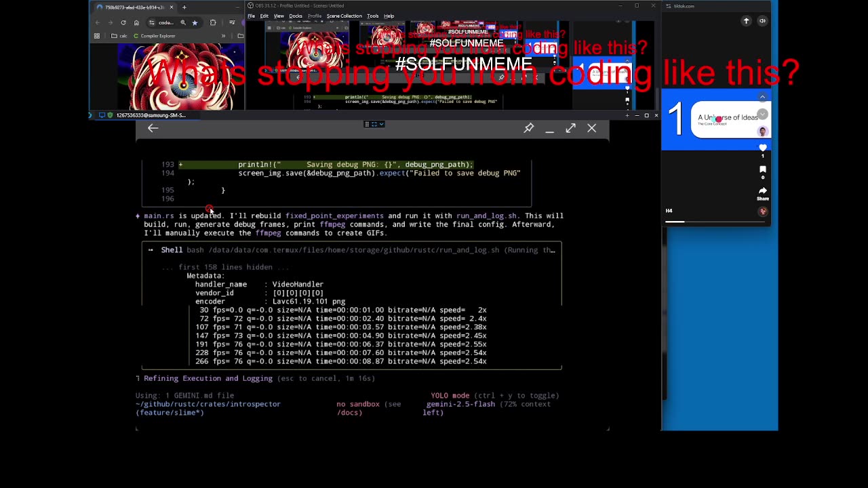Click 'no sandbox' status text

point(358,404)
